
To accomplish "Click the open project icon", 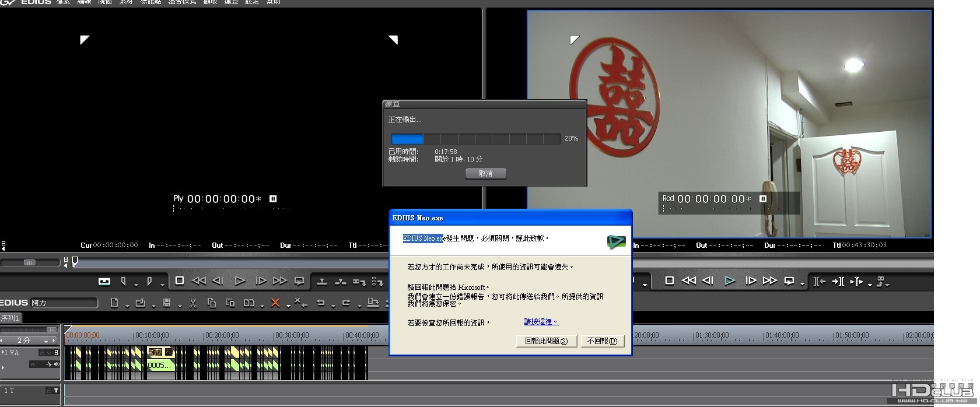I will 141,303.
